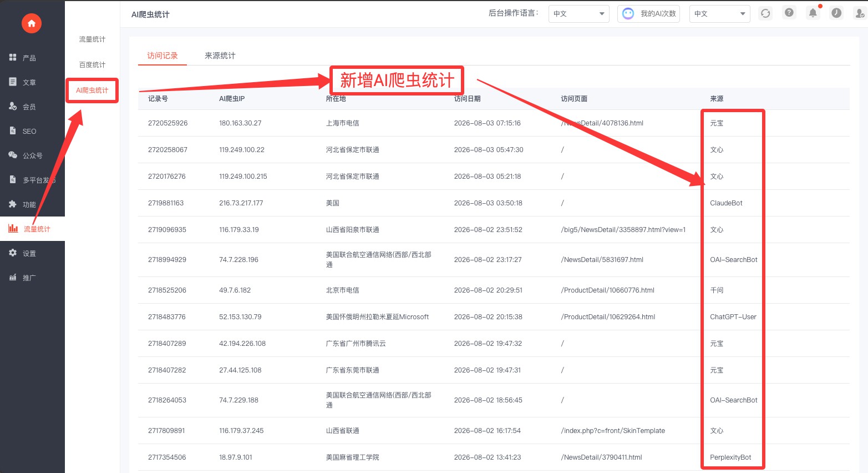The height and width of the screenshot is (473, 868).
Task: Open the SEO sidebar icon
Action: [x=13, y=130]
